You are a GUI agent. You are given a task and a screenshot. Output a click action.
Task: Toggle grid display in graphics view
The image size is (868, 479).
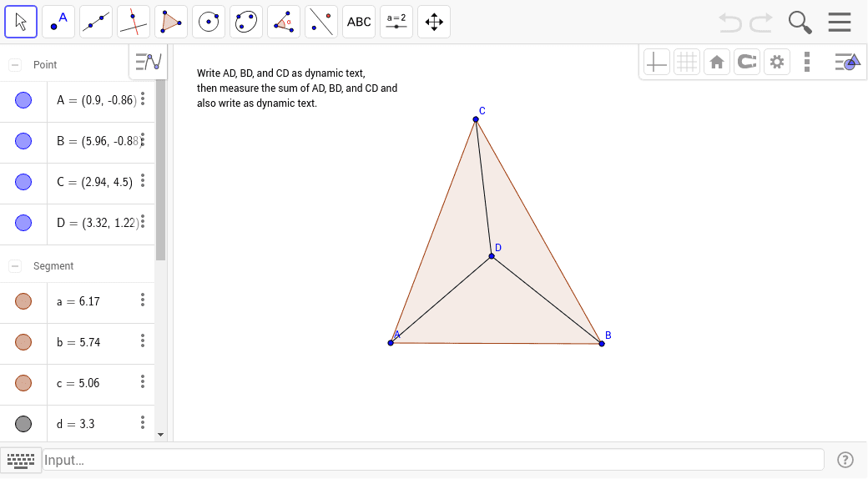[x=686, y=62]
